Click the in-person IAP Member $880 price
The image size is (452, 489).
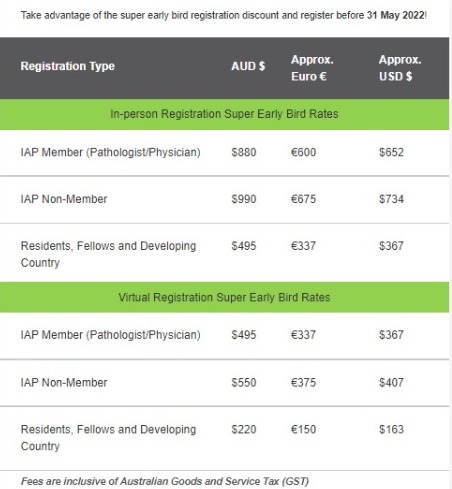click(244, 152)
